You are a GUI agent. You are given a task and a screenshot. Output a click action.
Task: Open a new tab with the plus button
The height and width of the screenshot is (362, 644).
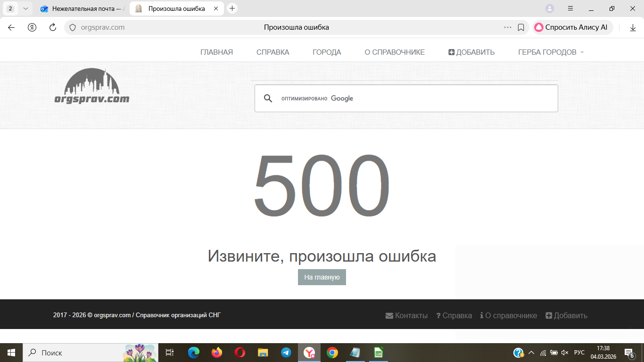pos(232,8)
